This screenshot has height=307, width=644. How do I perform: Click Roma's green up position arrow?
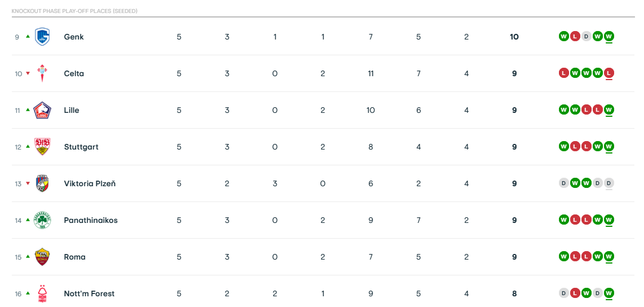[x=28, y=257]
